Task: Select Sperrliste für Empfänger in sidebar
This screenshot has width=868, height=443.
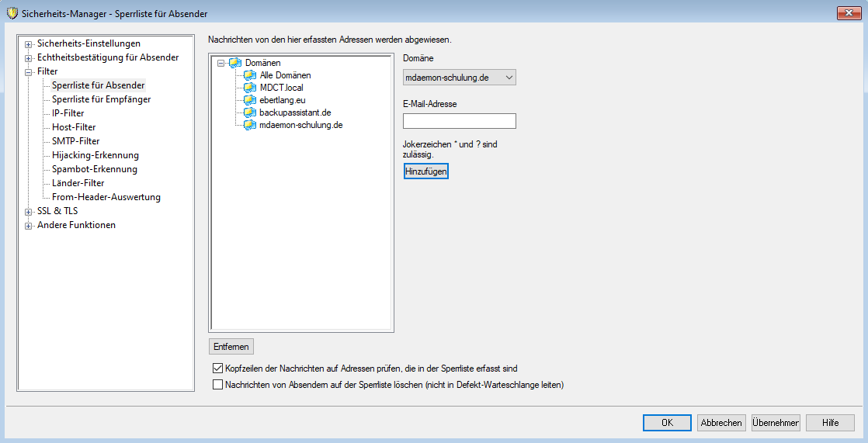Action: (101, 99)
